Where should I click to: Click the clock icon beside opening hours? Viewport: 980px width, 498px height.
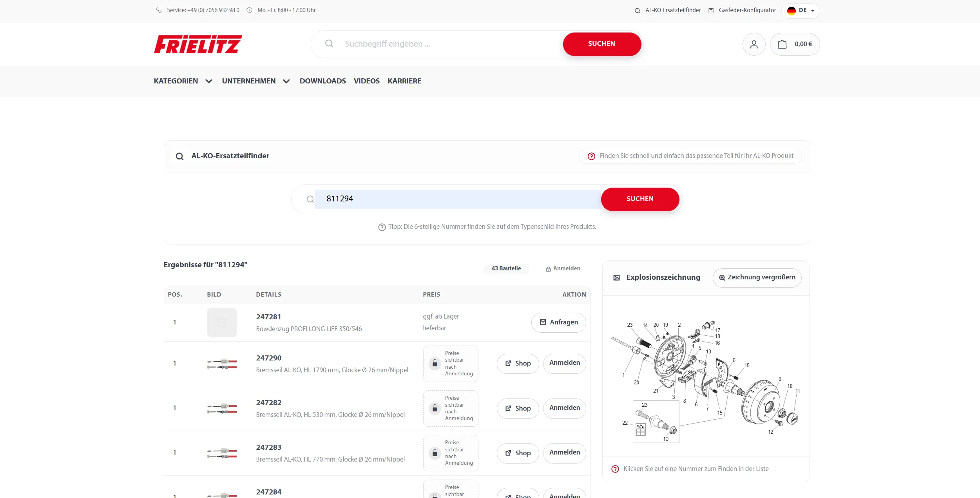tap(249, 10)
